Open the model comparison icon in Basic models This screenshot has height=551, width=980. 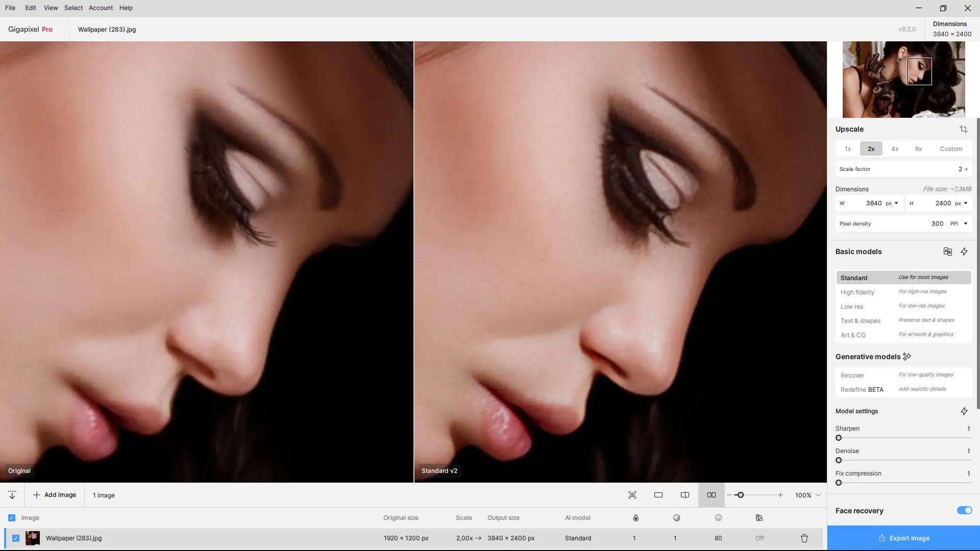click(947, 252)
